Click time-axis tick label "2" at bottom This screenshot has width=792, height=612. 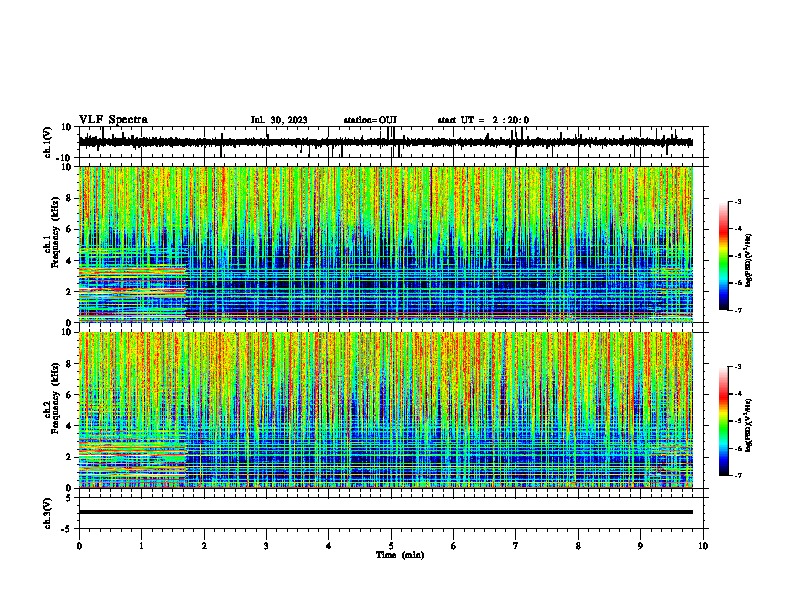coord(204,546)
